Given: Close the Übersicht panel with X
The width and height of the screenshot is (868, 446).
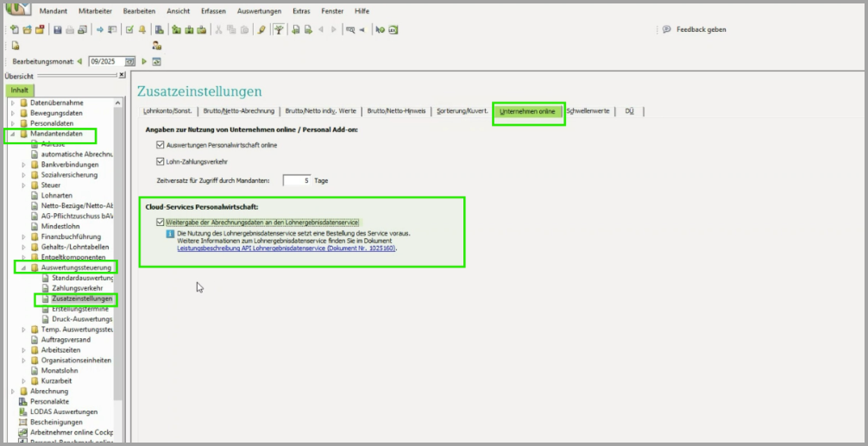Looking at the screenshot, I should click(122, 75).
